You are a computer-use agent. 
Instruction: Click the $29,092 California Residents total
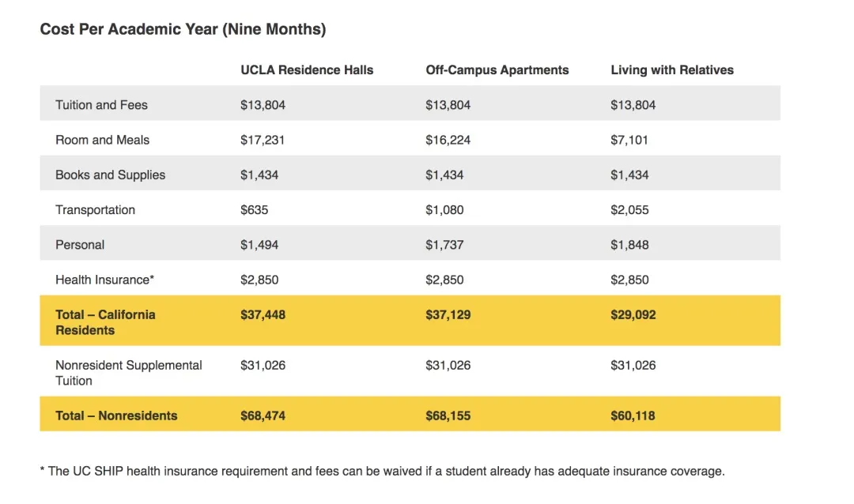pyautogui.click(x=633, y=314)
